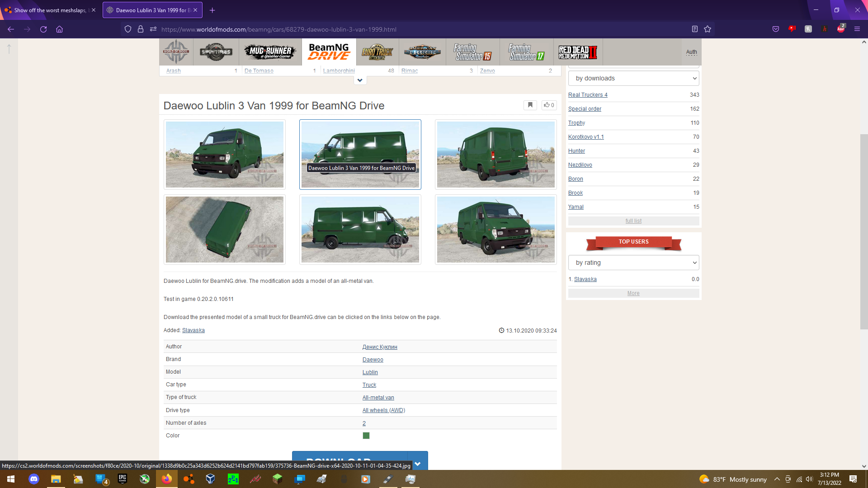
Task: View site connection padlock info
Action: coord(141,29)
